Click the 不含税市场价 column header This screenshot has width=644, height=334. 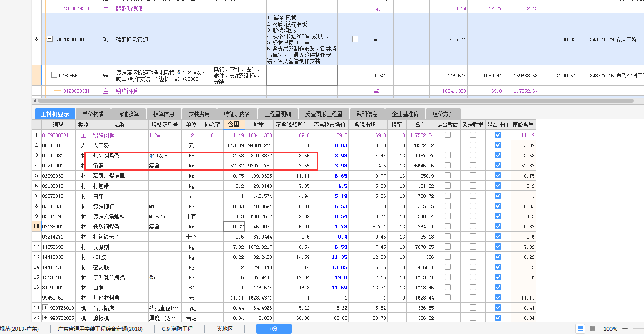pyautogui.click(x=330, y=125)
